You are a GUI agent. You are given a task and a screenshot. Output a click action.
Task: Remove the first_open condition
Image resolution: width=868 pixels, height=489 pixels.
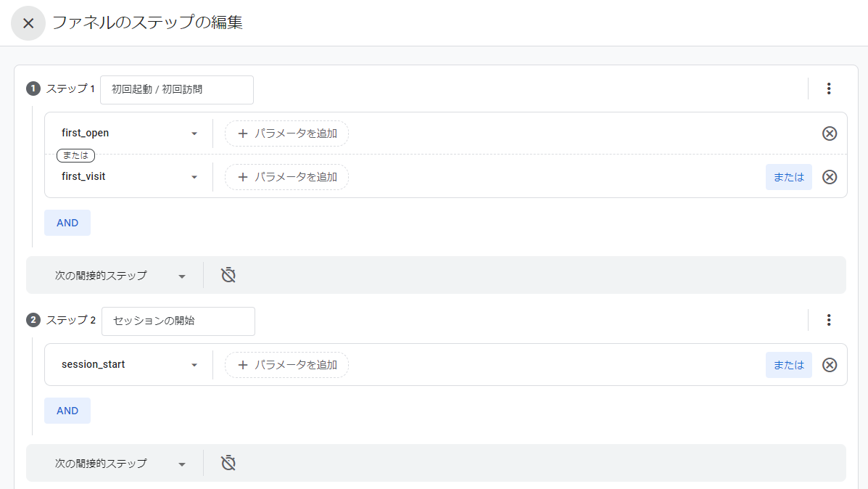point(830,133)
